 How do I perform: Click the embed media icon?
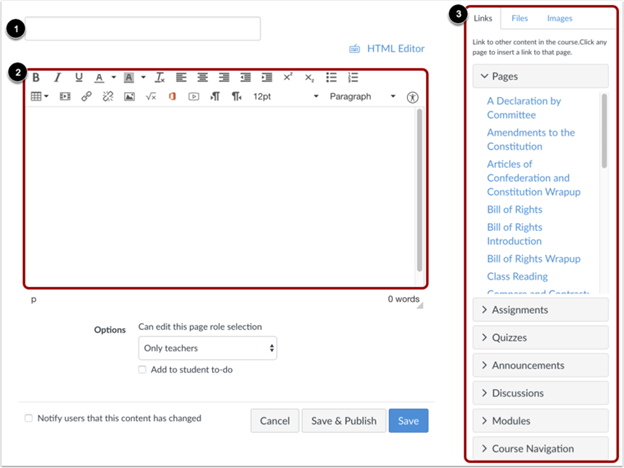point(65,96)
